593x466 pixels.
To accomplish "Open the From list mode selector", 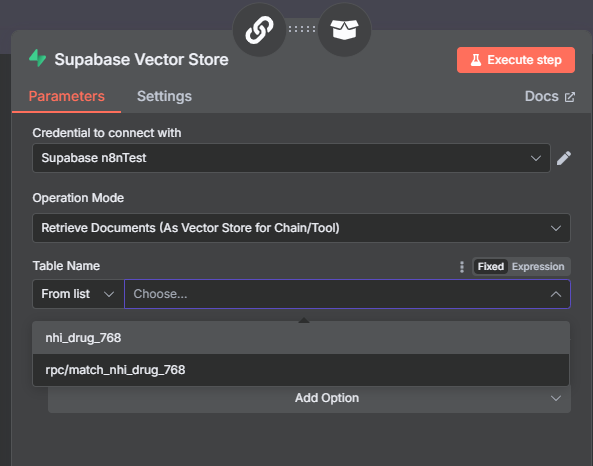I will pos(78,294).
